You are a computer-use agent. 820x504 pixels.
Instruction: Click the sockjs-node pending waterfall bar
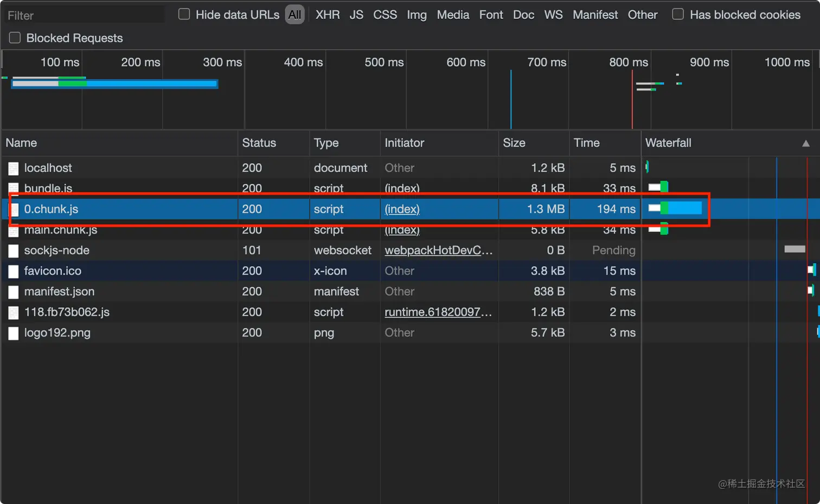795,249
